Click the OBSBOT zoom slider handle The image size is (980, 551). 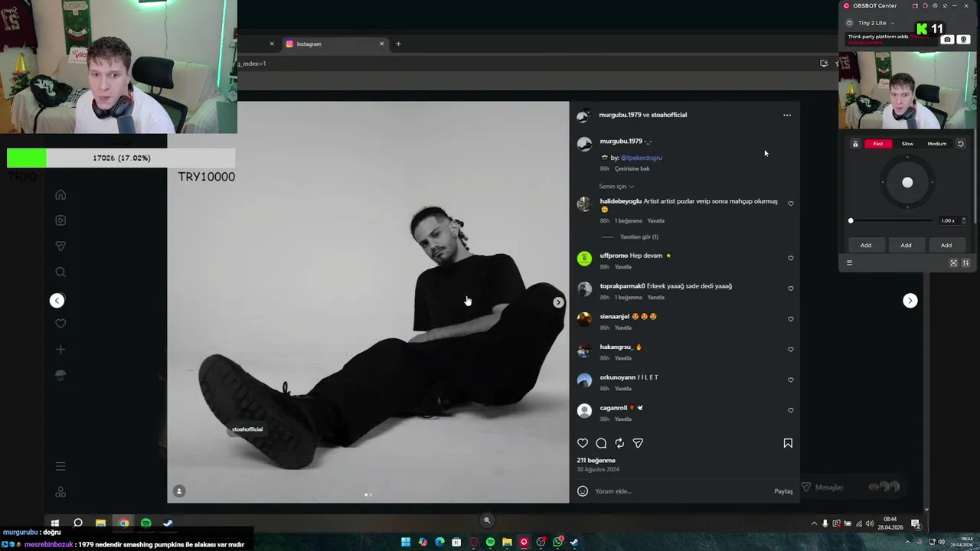pyautogui.click(x=851, y=220)
